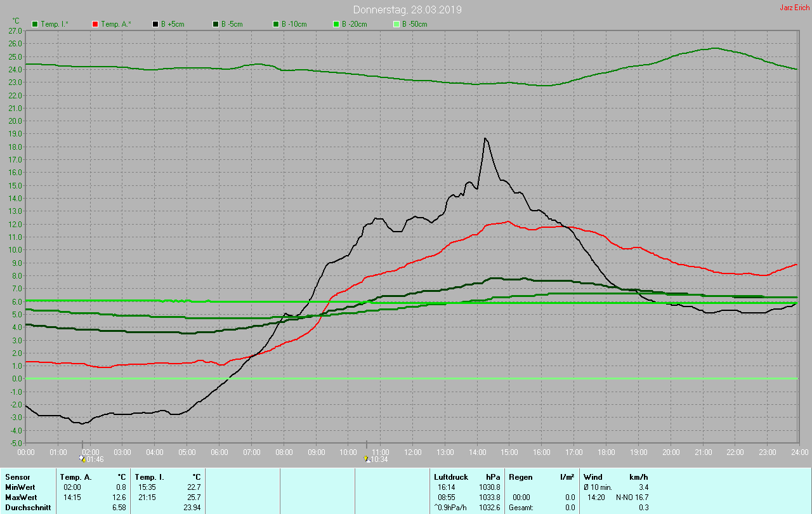The image size is (812, 514).
Task: Click the wind gust time 14:20
Action: point(596,497)
